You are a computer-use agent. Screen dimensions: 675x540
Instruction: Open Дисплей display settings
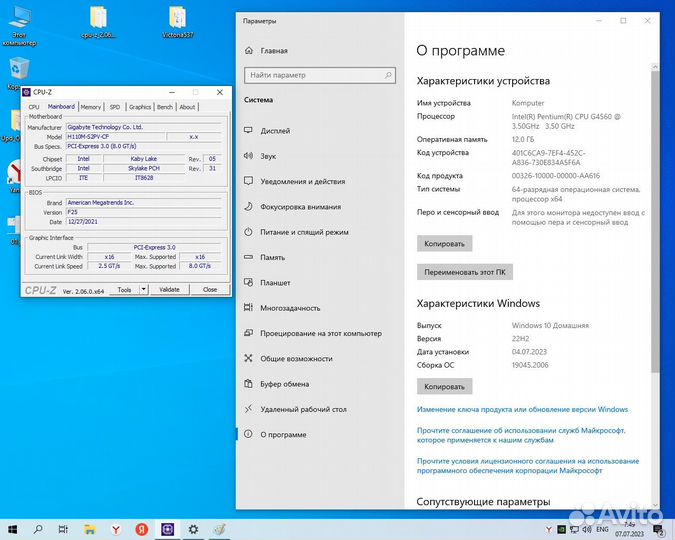(267, 131)
